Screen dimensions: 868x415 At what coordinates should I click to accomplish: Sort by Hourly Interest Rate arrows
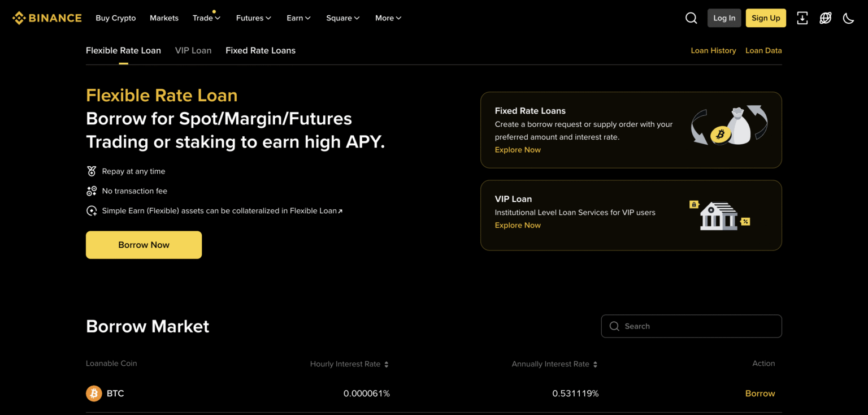pos(387,365)
